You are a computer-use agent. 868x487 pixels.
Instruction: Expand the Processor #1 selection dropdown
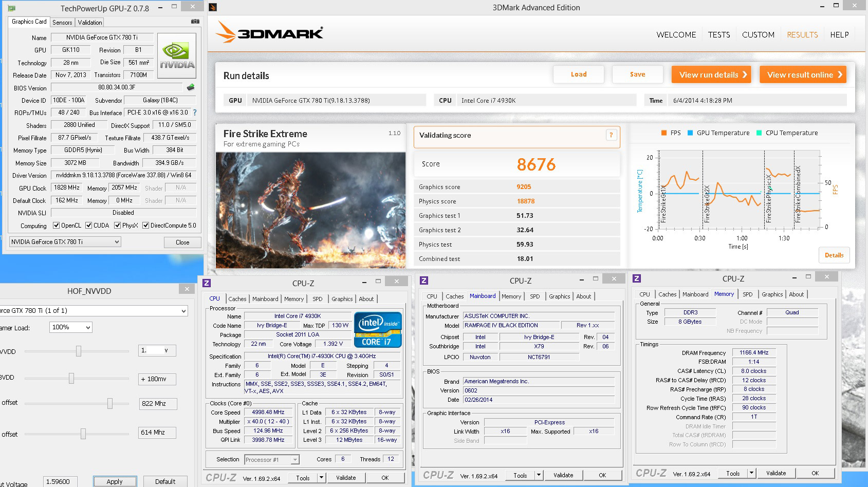295,460
